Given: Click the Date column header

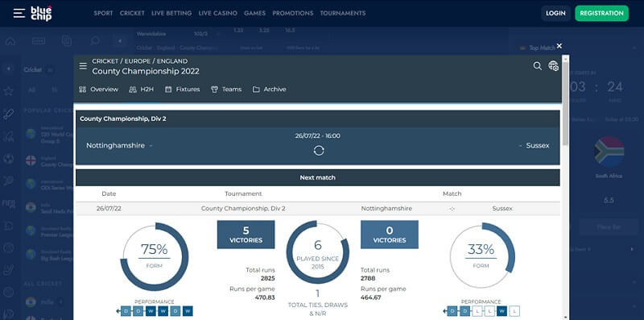Looking at the screenshot, I should pyautogui.click(x=109, y=193).
